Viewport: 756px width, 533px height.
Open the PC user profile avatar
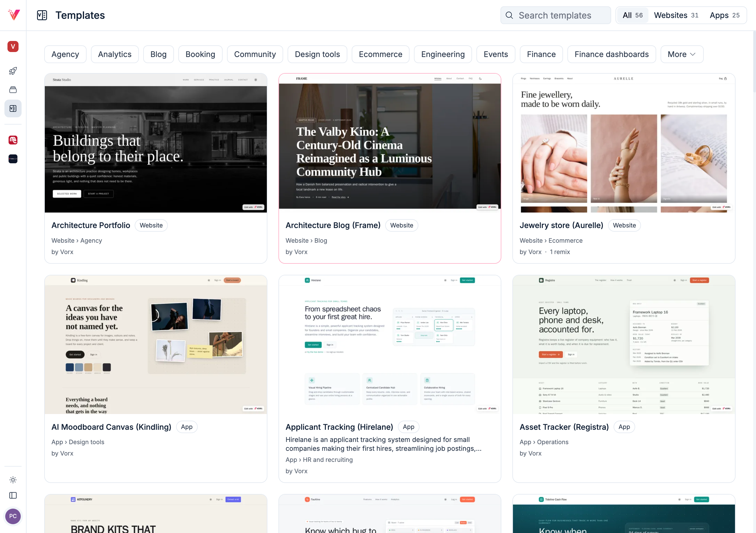(13, 516)
